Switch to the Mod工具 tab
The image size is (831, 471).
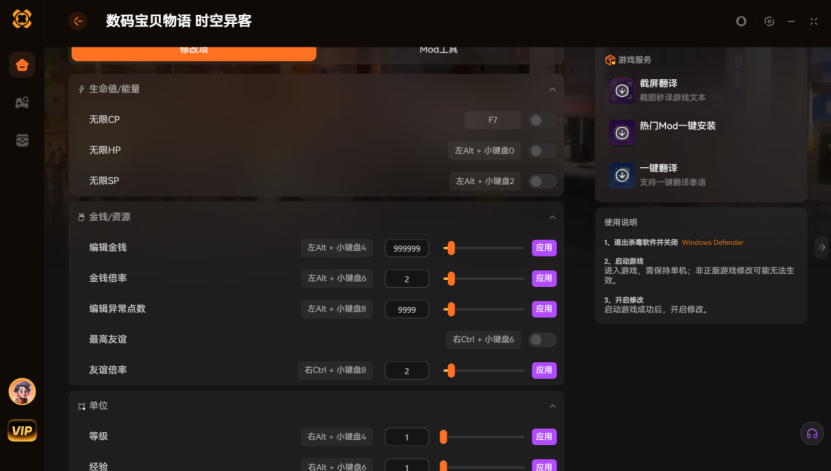click(x=440, y=49)
